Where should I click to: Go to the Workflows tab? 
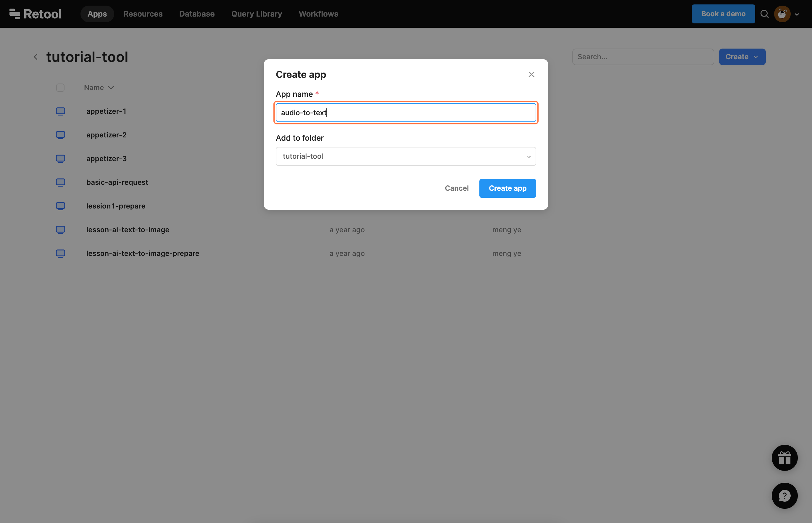coord(318,14)
